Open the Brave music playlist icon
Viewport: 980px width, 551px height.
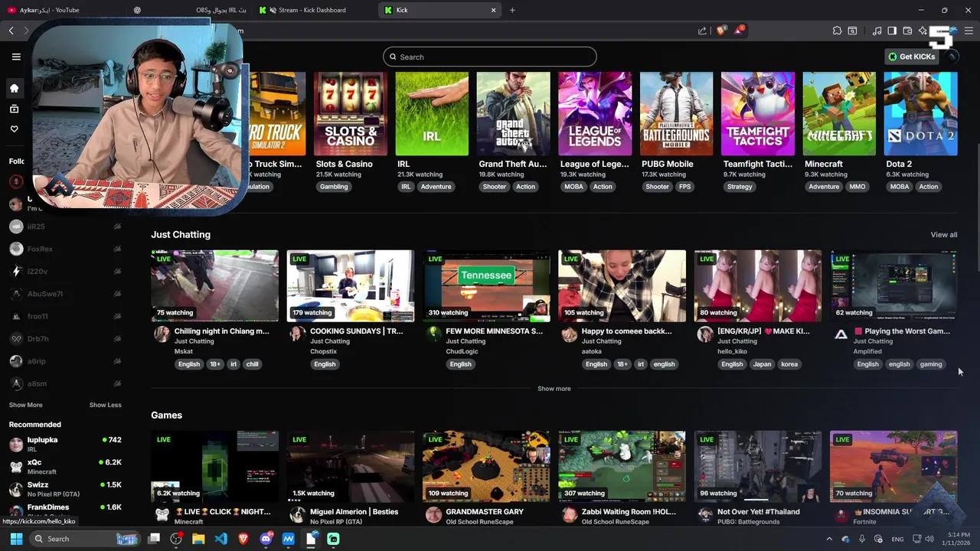[877, 31]
